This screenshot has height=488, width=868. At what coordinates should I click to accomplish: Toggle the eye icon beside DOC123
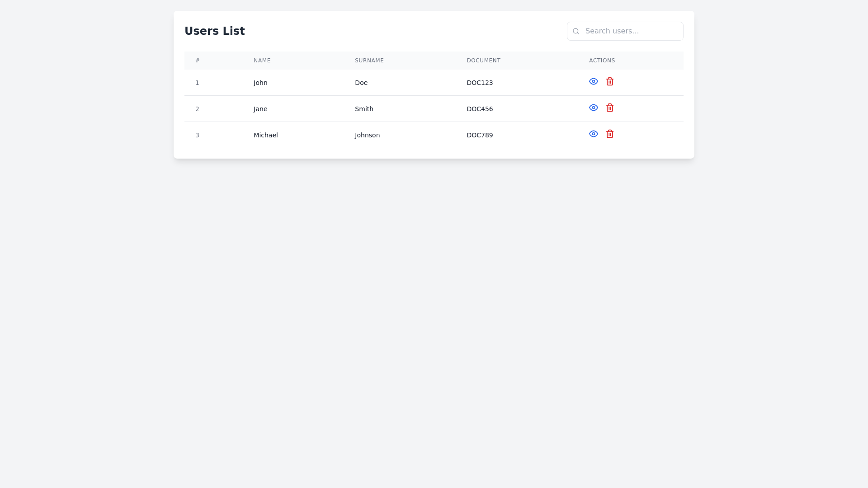pos(593,81)
